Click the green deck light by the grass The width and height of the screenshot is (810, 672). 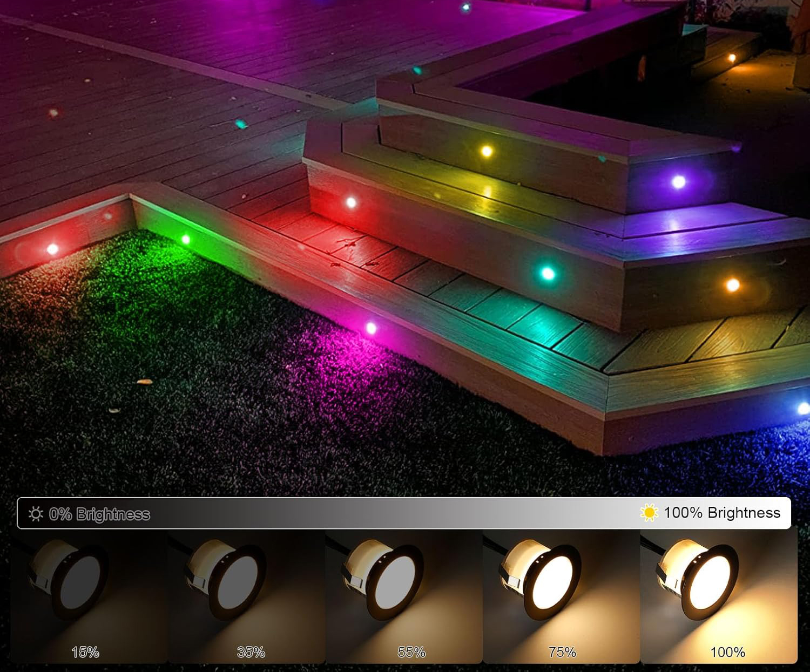click(186, 239)
